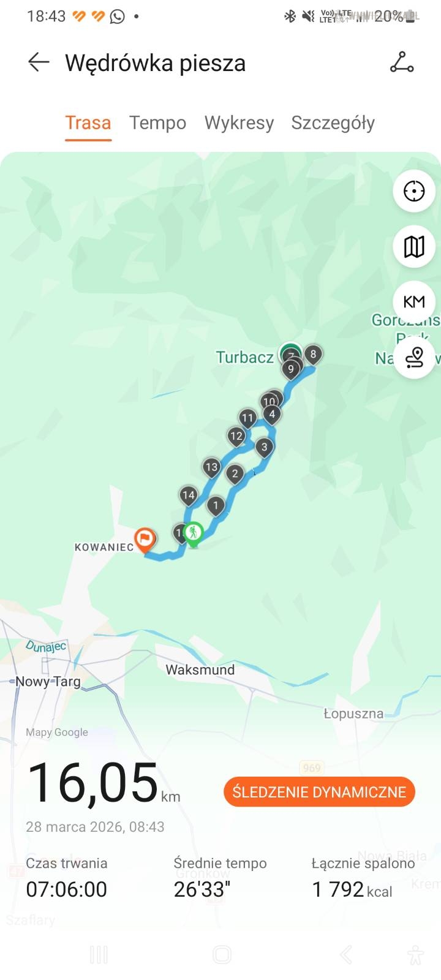Viewport: 441px width, 980px height.
Task: Click the Mapy Google attribution link
Action: 57,732
